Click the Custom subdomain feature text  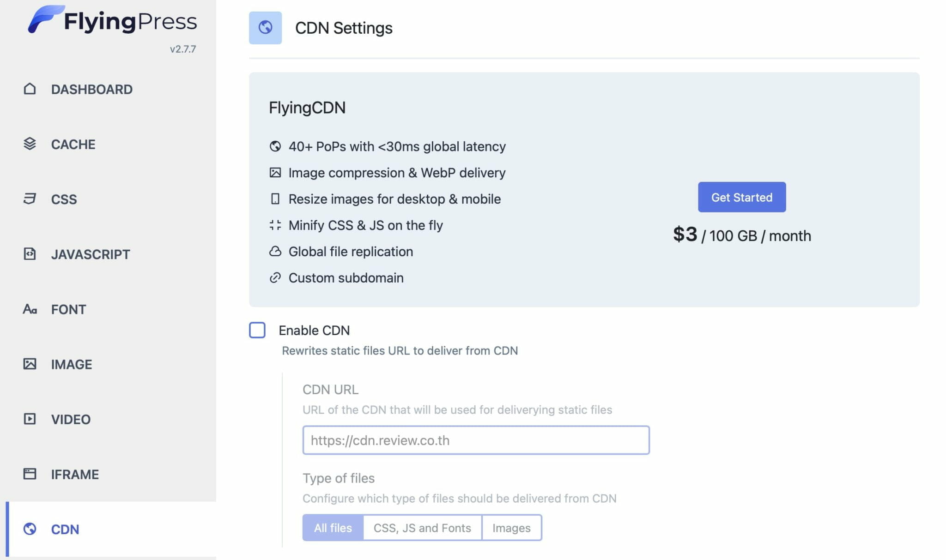pyautogui.click(x=346, y=278)
